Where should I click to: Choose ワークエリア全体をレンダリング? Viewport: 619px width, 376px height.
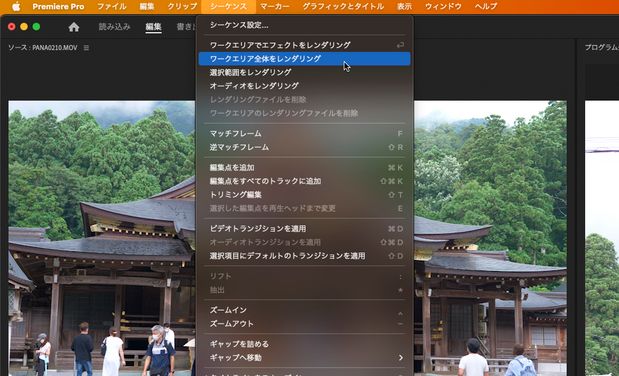(304, 59)
